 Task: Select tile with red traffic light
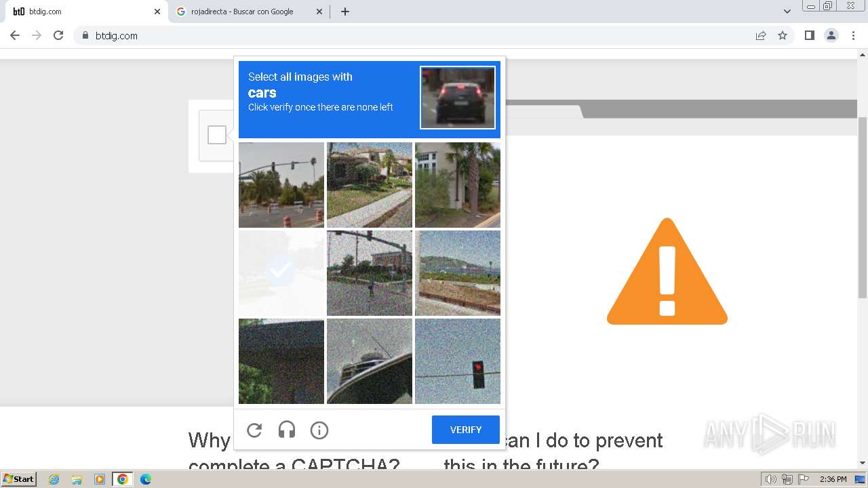pos(458,361)
